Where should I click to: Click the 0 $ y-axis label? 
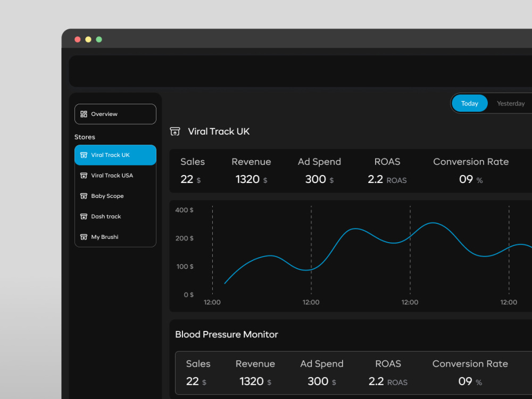[x=189, y=295]
